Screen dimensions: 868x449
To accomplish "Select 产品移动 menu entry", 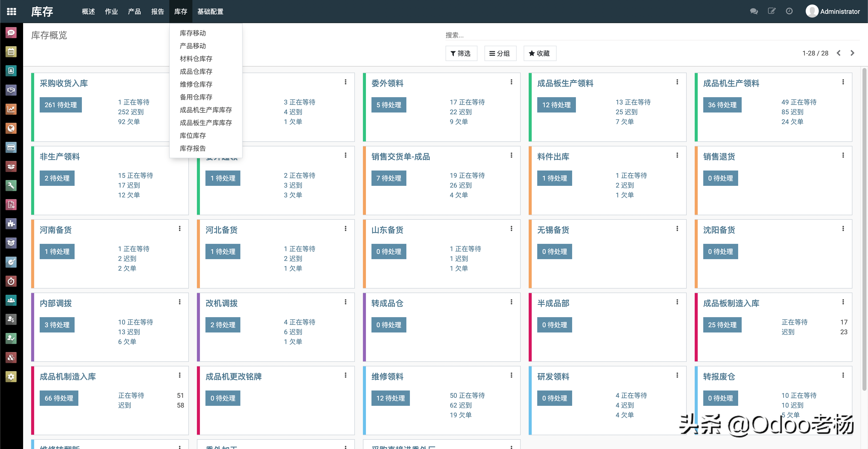I will click(193, 46).
